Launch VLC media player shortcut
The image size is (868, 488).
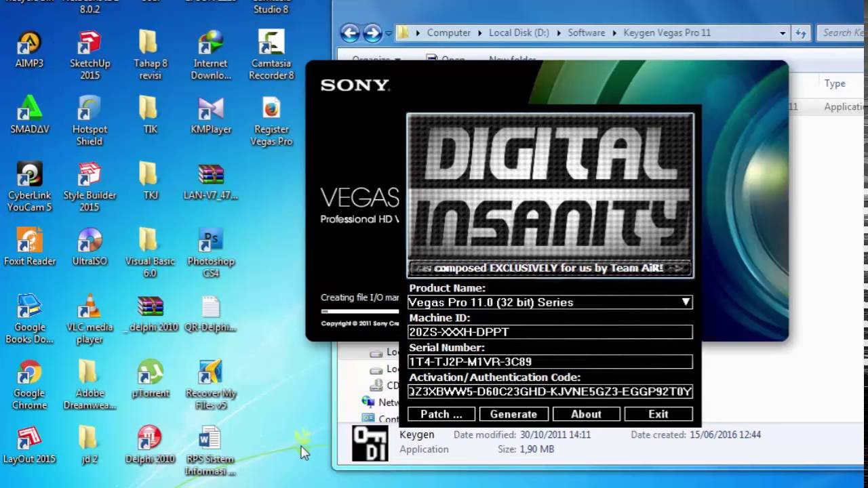click(x=90, y=319)
